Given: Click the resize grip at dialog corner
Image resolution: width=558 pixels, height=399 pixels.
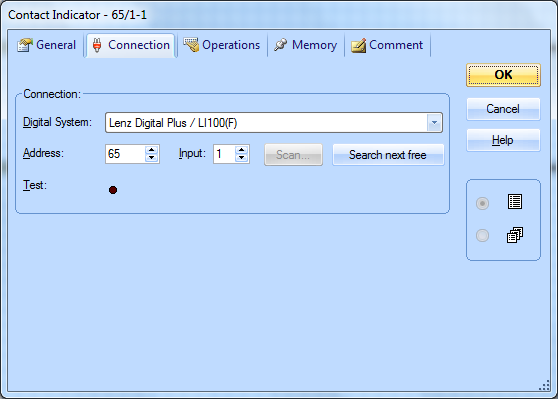Looking at the screenshot, I should tap(544, 385).
